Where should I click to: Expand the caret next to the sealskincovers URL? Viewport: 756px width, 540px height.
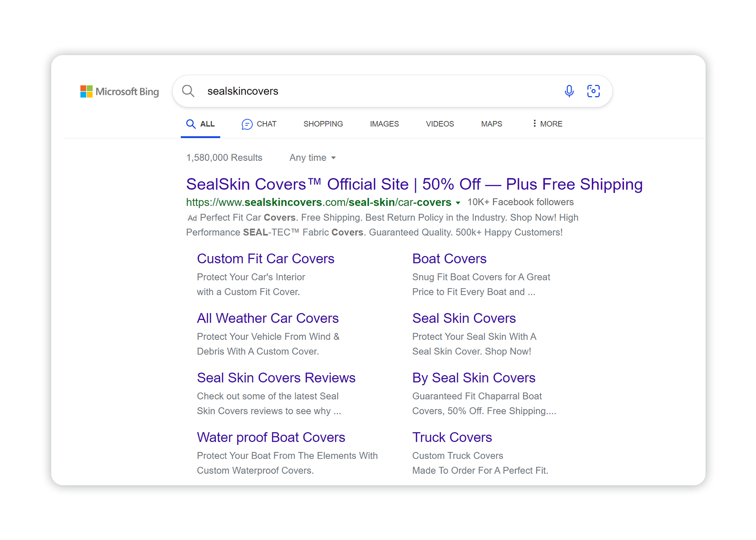(458, 203)
